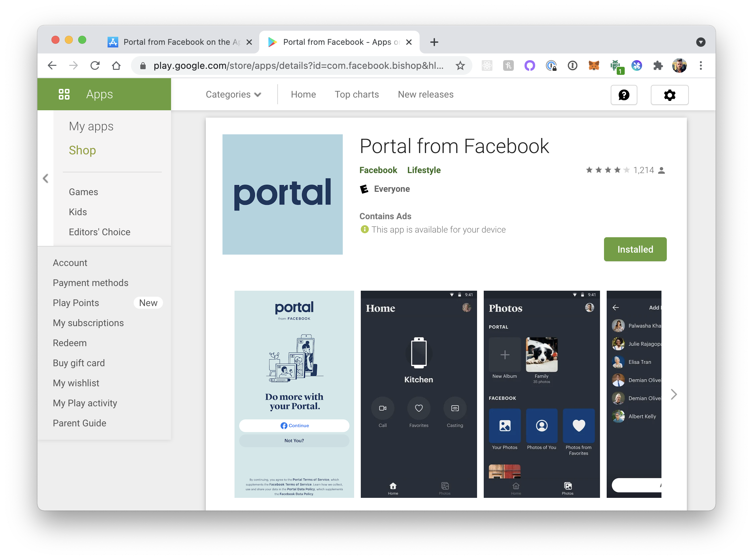This screenshot has width=753, height=560.
Task: Select the Home tab in navigation
Action: click(303, 94)
